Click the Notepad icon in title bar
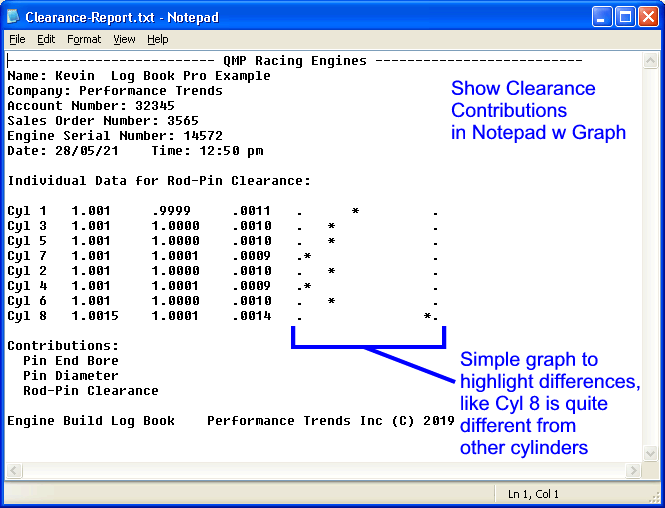This screenshot has width=665, height=508. click(x=13, y=17)
